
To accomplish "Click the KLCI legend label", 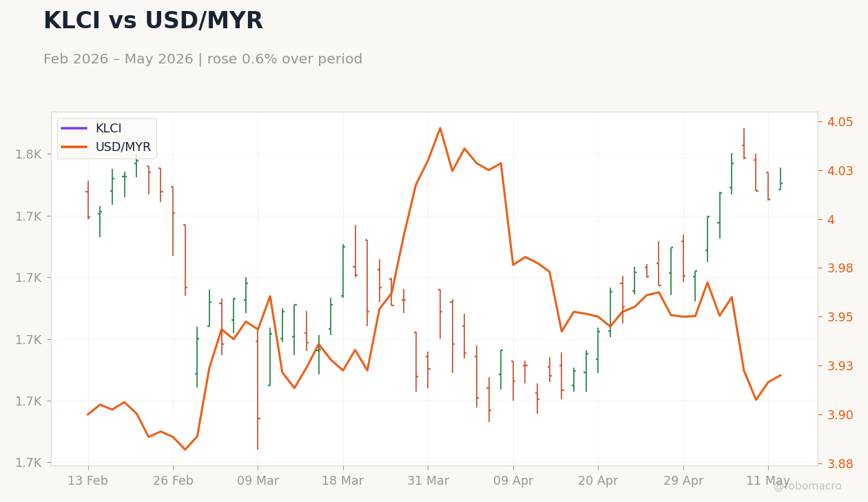I will coord(108,128).
